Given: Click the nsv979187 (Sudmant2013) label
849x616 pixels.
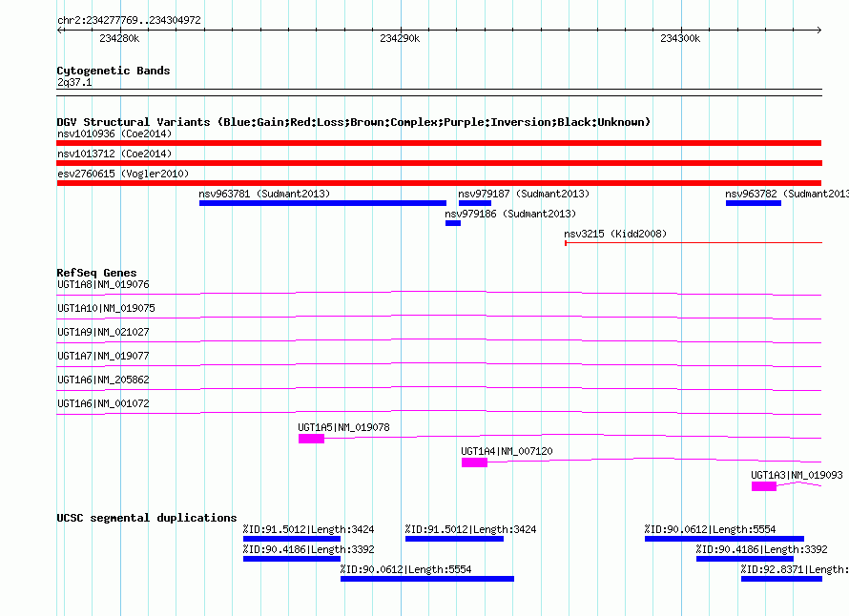Looking at the screenshot, I should pyautogui.click(x=524, y=194).
